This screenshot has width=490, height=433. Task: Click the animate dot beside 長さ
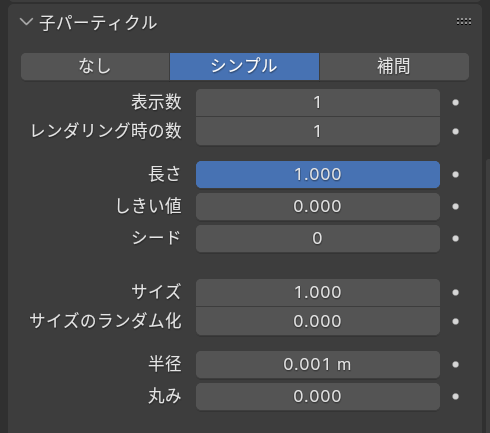(x=455, y=174)
